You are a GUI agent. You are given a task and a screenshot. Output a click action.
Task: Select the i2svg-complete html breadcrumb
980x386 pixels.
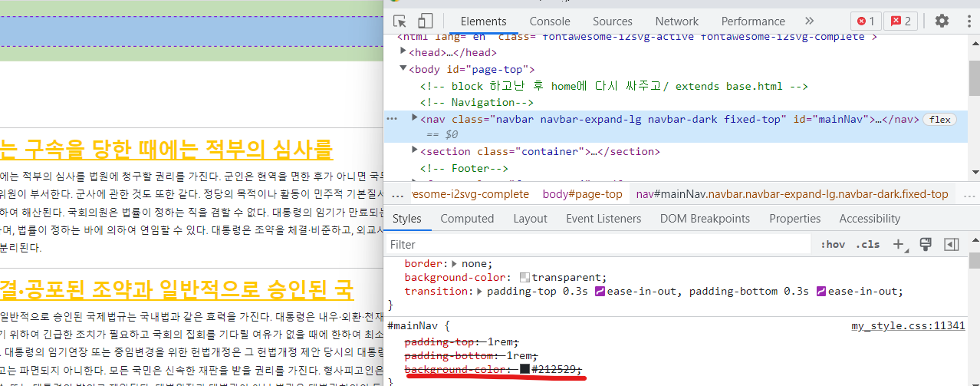coord(469,194)
